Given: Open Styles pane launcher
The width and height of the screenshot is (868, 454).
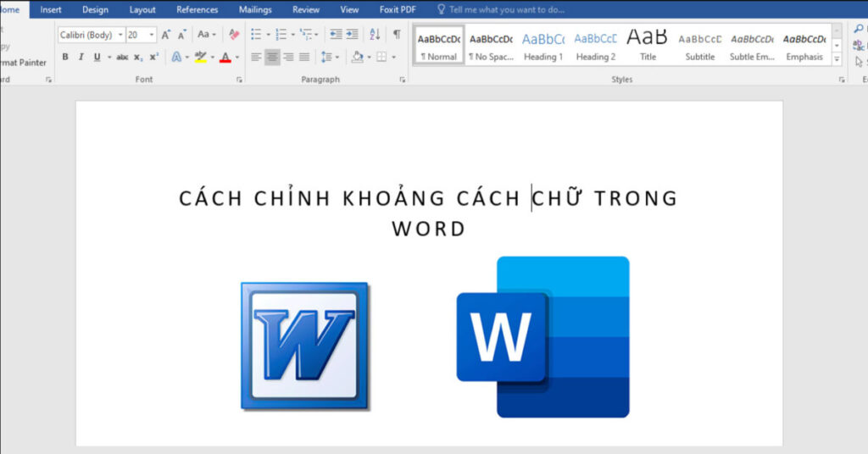Looking at the screenshot, I should pyautogui.click(x=842, y=80).
